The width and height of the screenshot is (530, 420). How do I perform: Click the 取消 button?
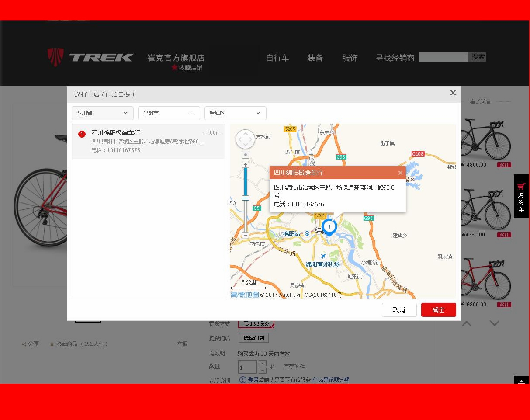coord(399,310)
